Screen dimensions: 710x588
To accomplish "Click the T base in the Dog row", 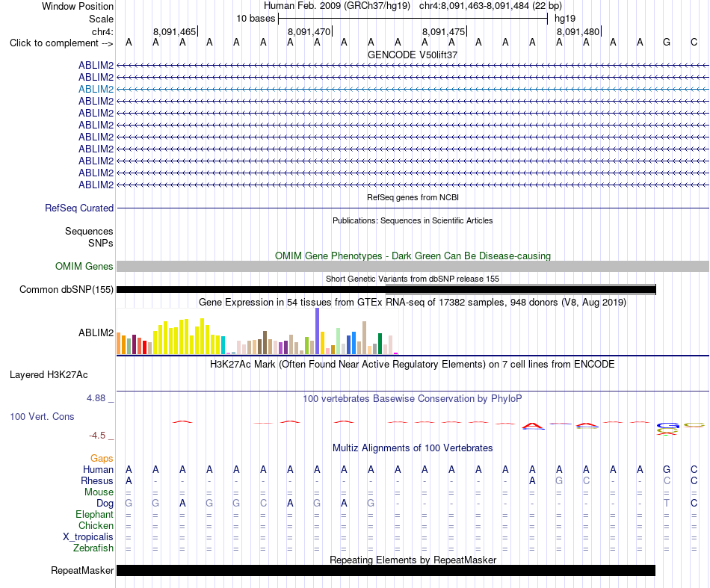I will pos(667,504).
